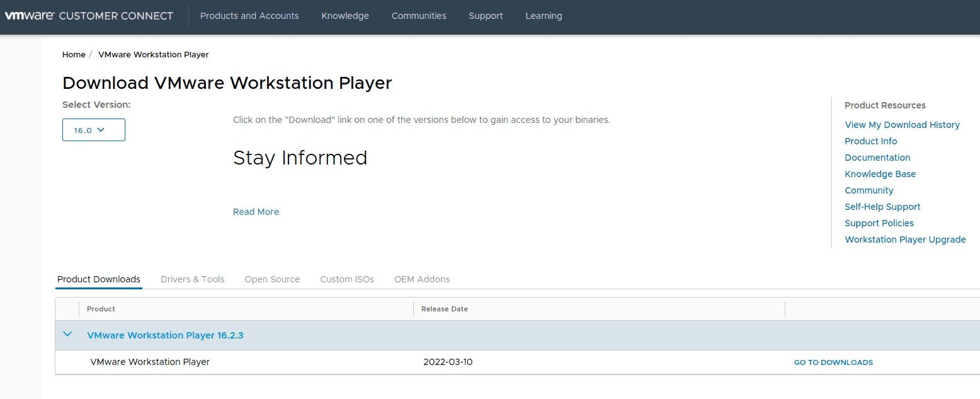Screen dimensions: 980x399
Task: Open the Support menu
Action: pos(486,16)
